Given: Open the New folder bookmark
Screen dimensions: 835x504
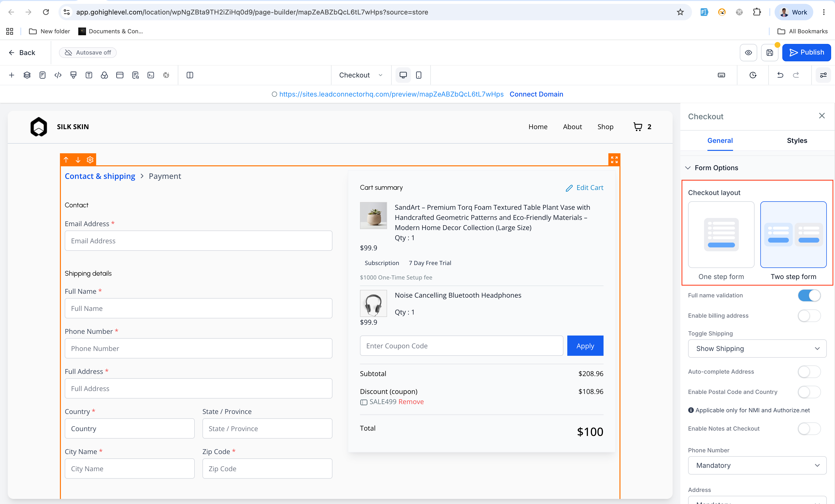Looking at the screenshot, I should tap(50, 31).
